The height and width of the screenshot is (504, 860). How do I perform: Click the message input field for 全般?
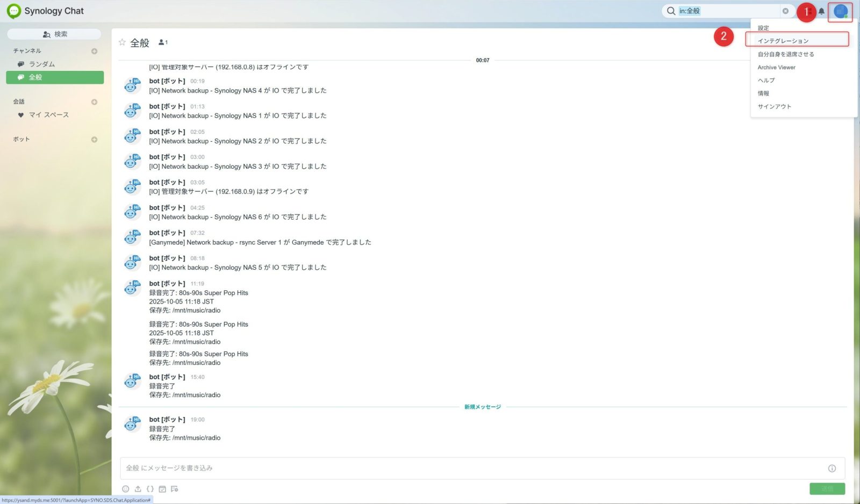point(473,469)
